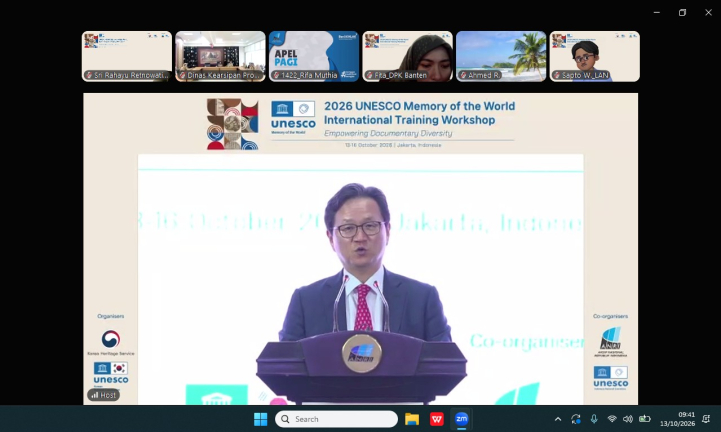
Task: Open the WPS Office taskbar icon
Action: click(x=436, y=419)
